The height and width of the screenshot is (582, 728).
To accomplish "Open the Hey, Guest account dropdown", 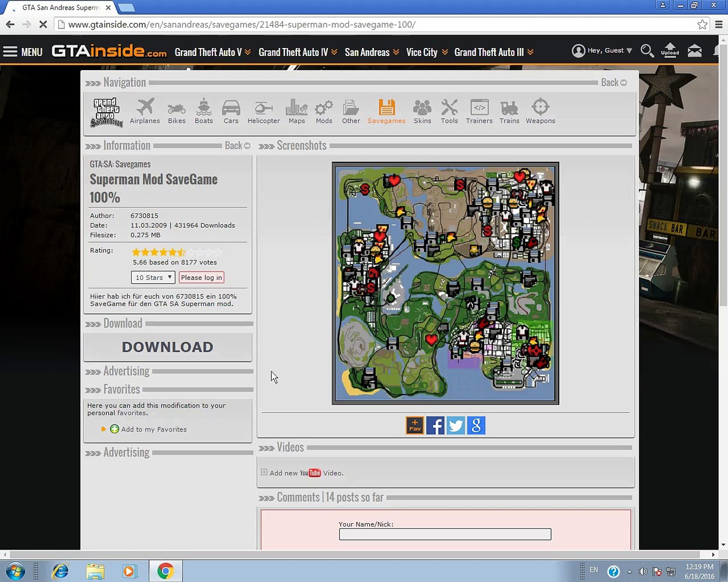I will [x=602, y=51].
